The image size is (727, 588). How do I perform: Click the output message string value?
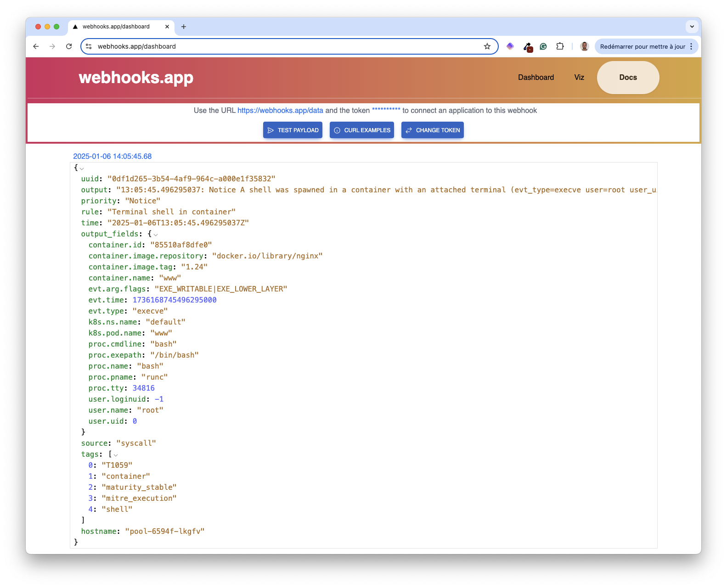pos(386,190)
